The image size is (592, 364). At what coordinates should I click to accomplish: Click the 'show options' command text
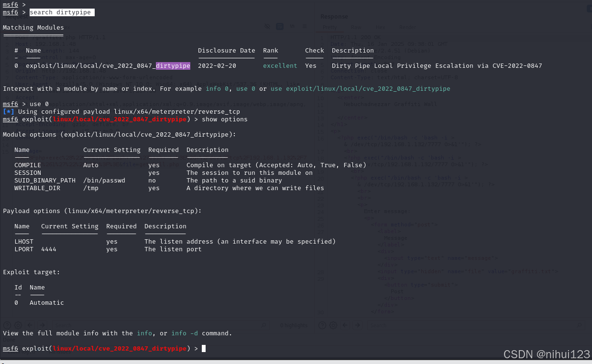225,119
